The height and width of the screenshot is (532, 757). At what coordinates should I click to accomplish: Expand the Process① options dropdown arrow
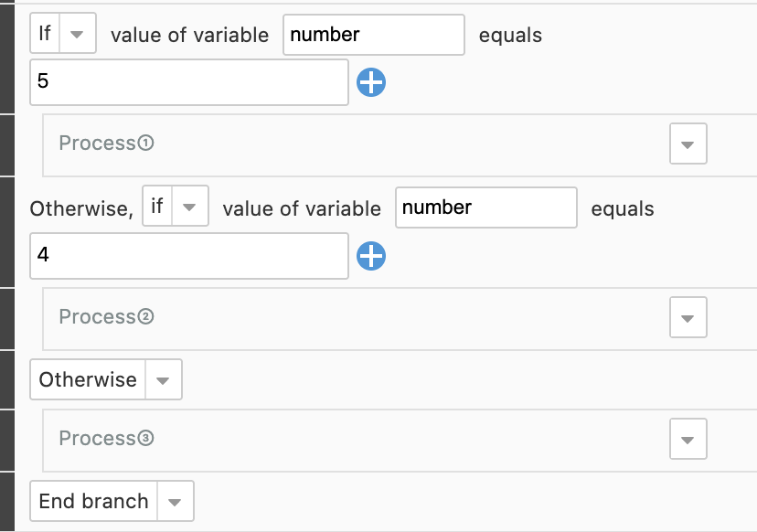[x=688, y=144]
